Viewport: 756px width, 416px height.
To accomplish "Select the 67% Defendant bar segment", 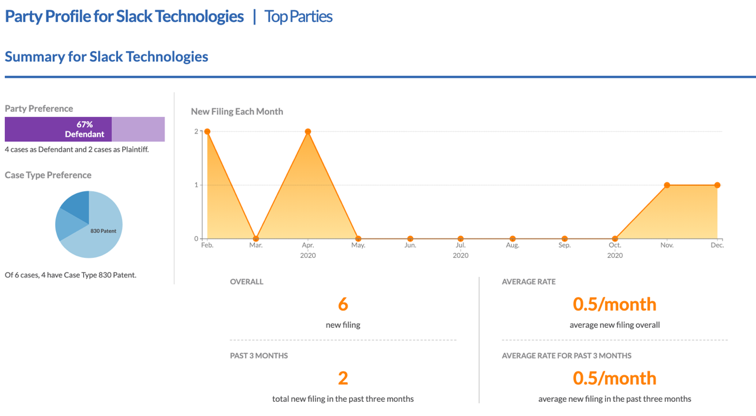I will (x=58, y=129).
